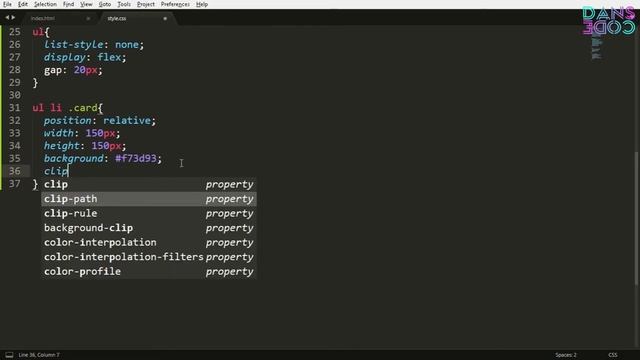This screenshot has width=640, height=360.
Task: Choose 'color-interpolation' autocomplete suggestion
Action: [149, 242]
